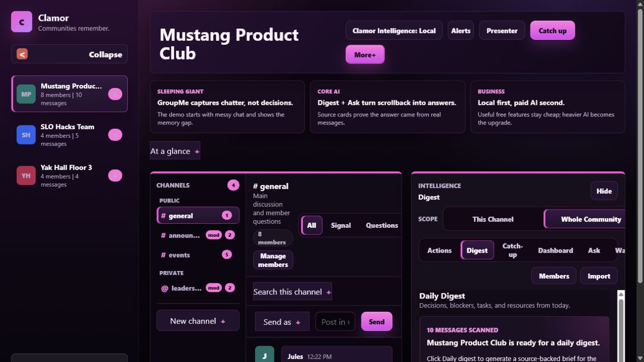Expand Search this channel
644x362 pixels.
click(x=292, y=292)
